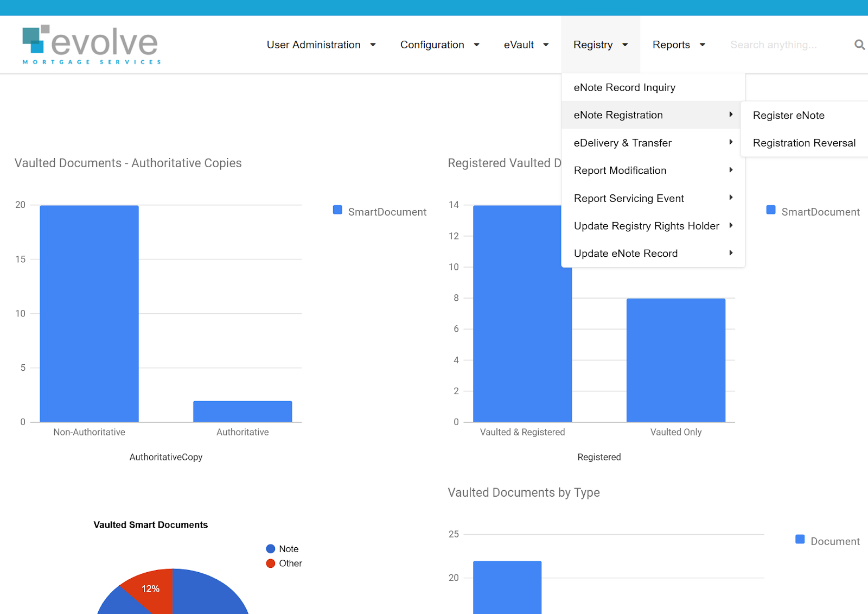Click the 'AuthoritativeCopy' axis title
The height and width of the screenshot is (614, 868).
[166, 457]
